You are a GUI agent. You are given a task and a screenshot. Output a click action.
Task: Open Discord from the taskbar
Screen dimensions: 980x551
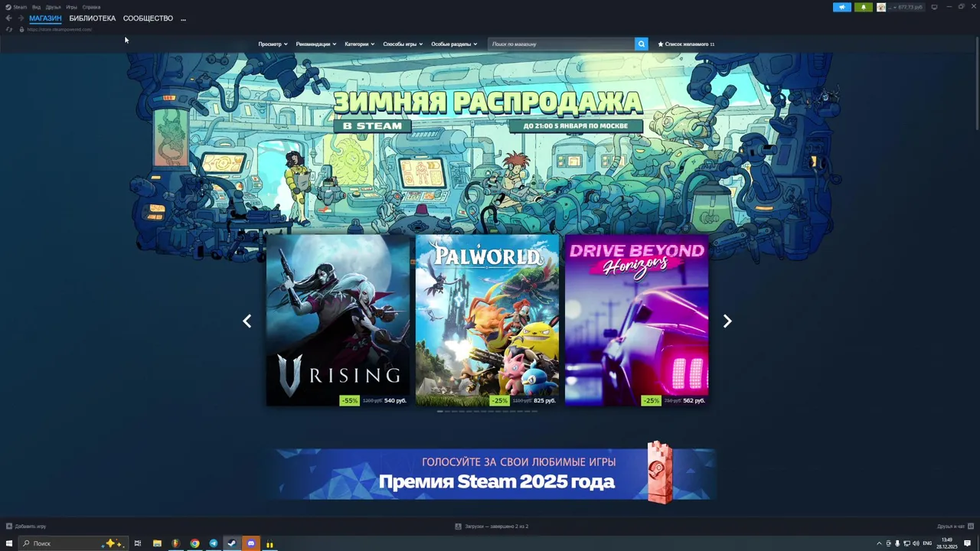(x=251, y=543)
